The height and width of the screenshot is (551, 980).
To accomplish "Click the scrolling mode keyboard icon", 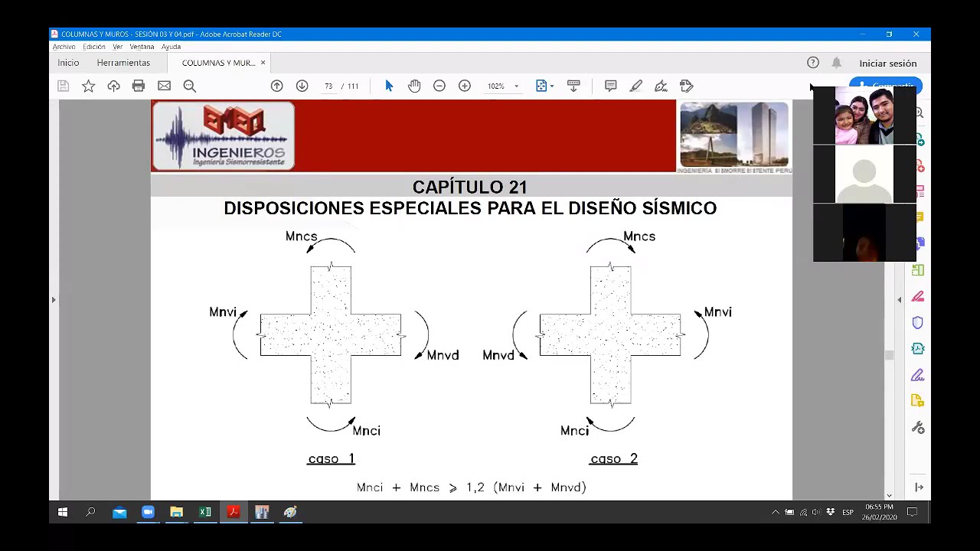I will [x=573, y=86].
